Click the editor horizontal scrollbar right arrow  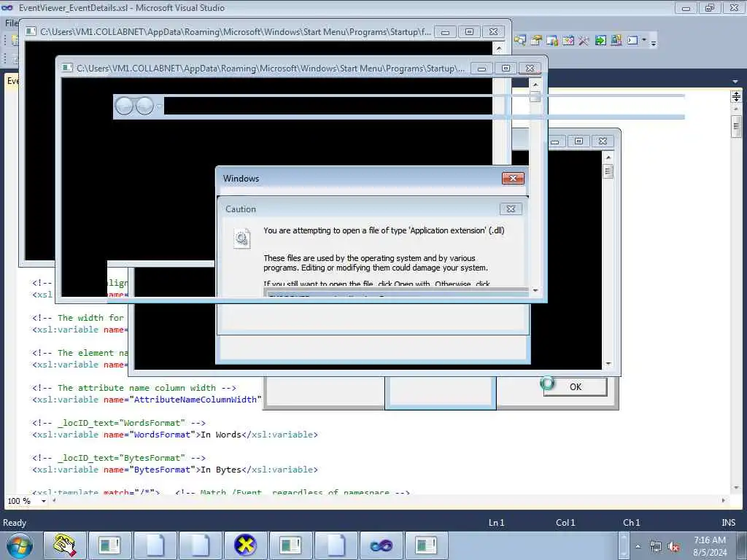click(724, 500)
